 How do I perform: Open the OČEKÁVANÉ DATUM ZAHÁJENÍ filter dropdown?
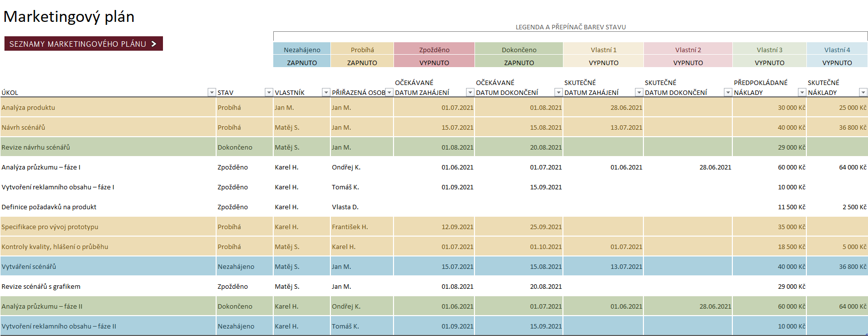coord(470,92)
